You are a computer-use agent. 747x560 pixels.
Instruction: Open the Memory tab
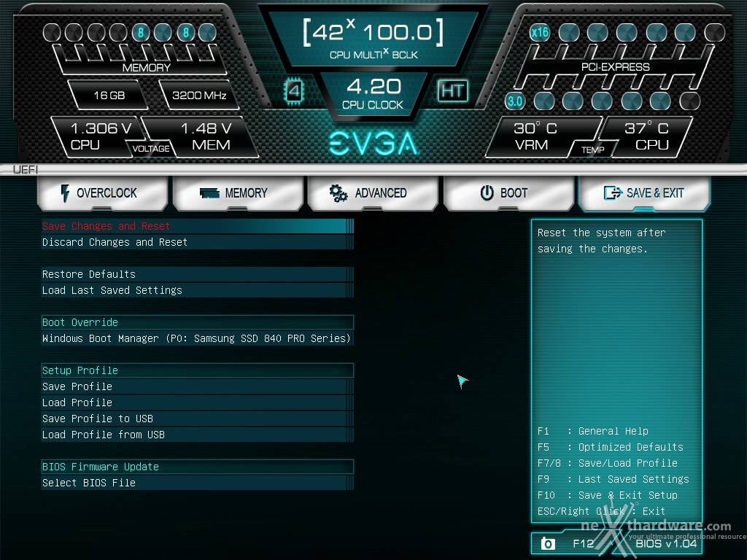click(238, 192)
